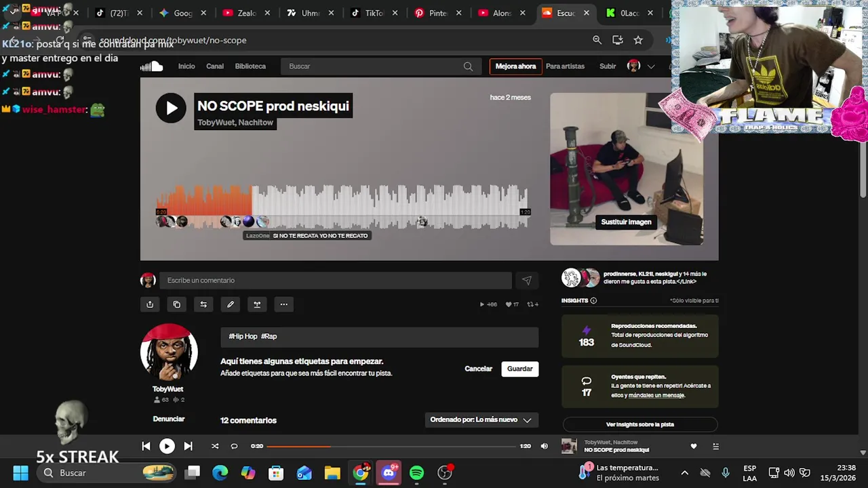This screenshot has height=488, width=868.
Task: Open File Explorer from taskbar
Action: pos(332,472)
